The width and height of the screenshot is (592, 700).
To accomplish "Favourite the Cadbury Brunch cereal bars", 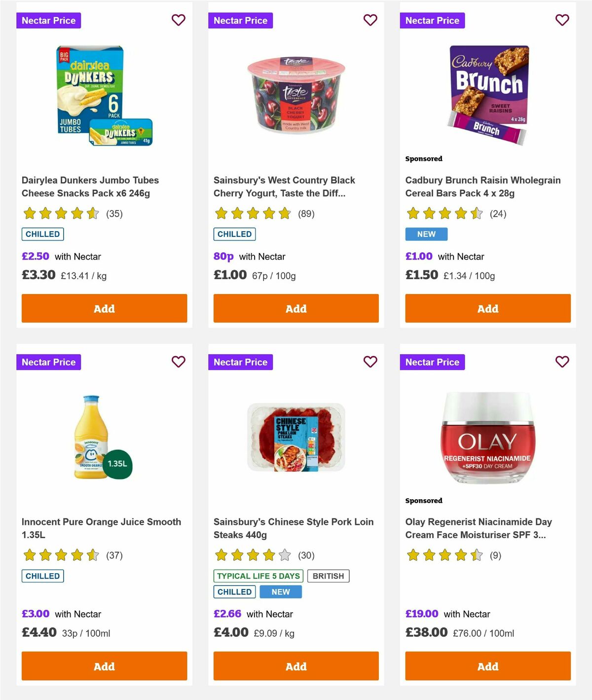I will pos(562,20).
